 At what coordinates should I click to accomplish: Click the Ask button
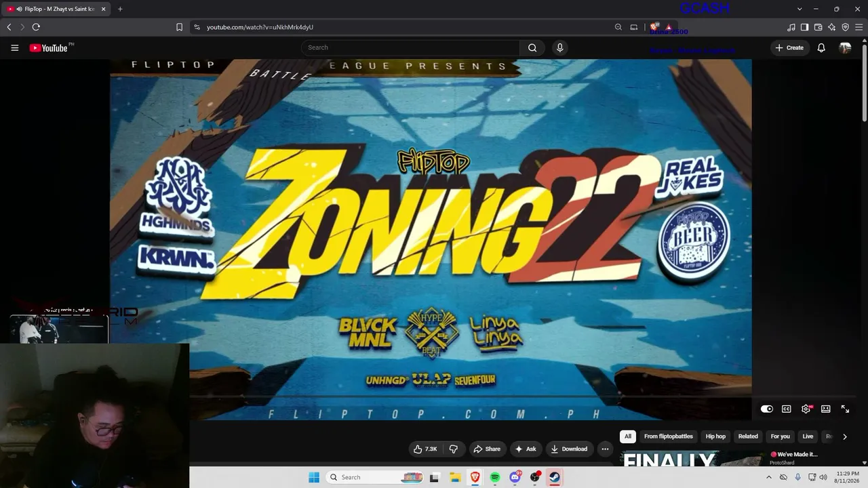coord(526,449)
